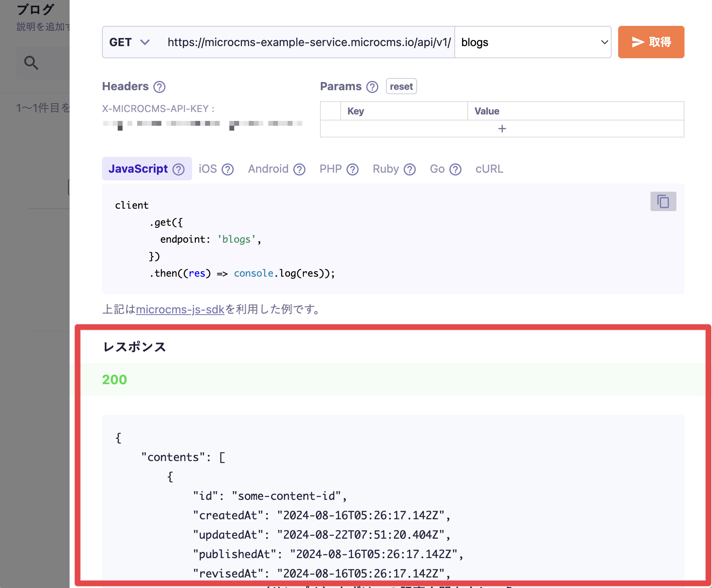This screenshot has height=588, width=712.
Task: Open the GET method dropdown
Action: (129, 42)
